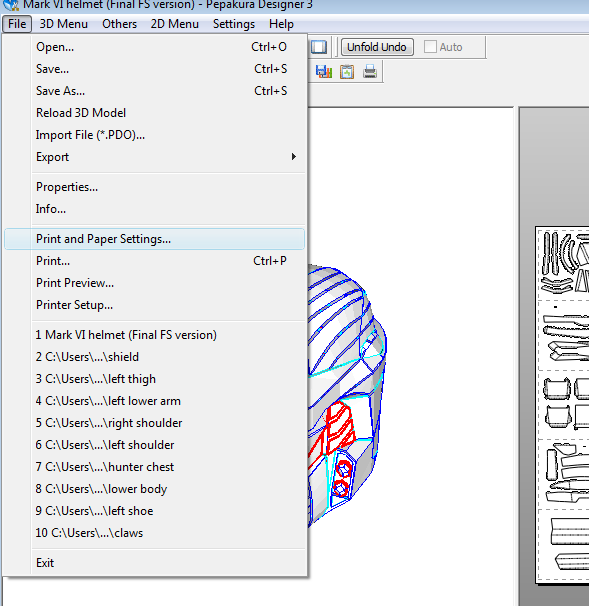Viewport: 589px width, 606px height.
Task: Open recent file left shoe
Action: [155, 511]
